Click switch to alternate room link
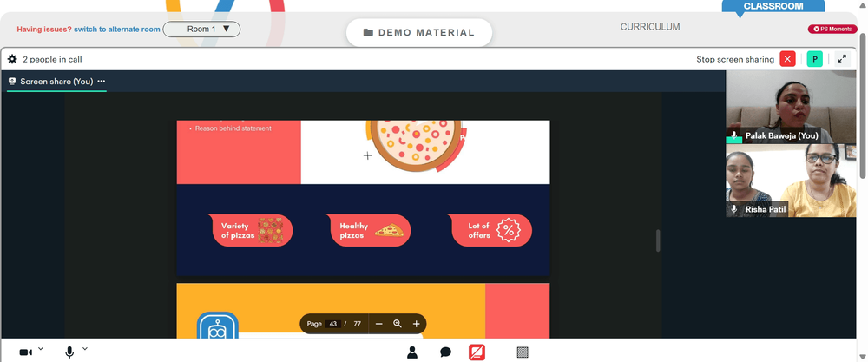868x362 pixels. (x=117, y=30)
